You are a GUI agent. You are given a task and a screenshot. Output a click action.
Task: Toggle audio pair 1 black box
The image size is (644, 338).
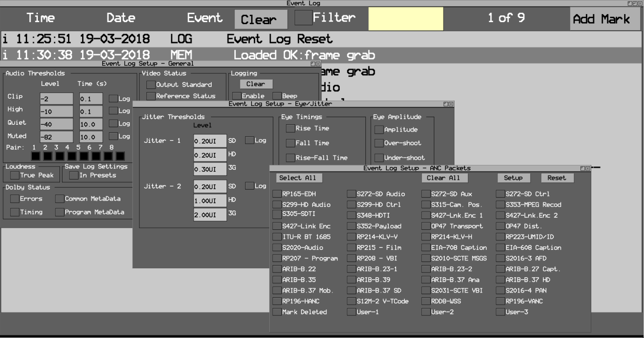[36, 156]
